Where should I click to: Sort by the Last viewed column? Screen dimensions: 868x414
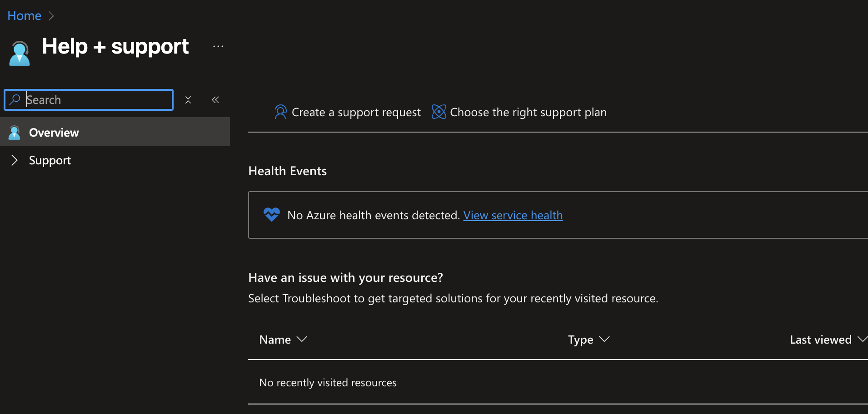point(828,340)
